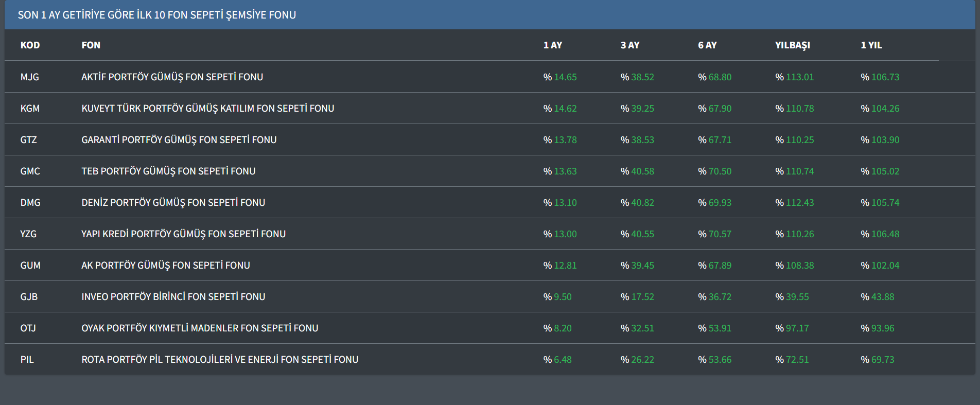Sort by the 1 AY column header
The image size is (980, 405).
click(552, 45)
